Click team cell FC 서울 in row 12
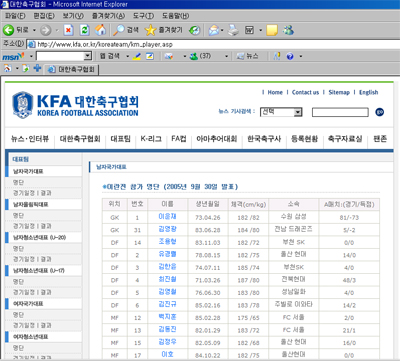 click(293, 317)
